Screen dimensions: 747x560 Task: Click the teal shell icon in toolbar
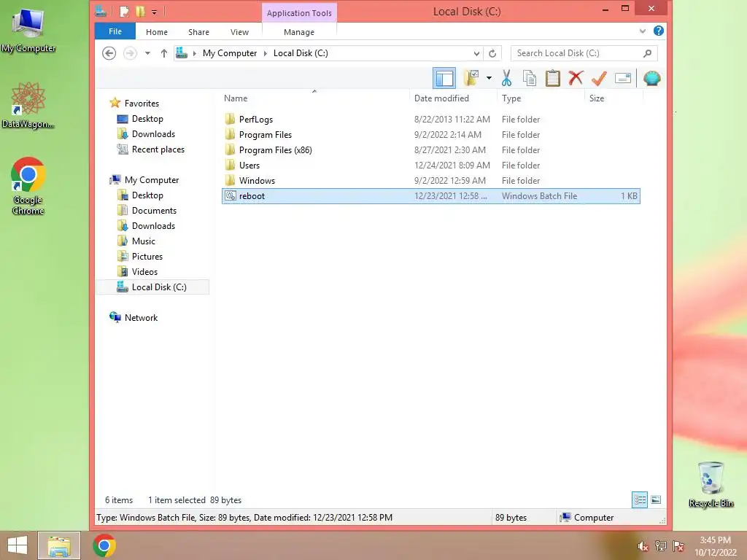(651, 78)
